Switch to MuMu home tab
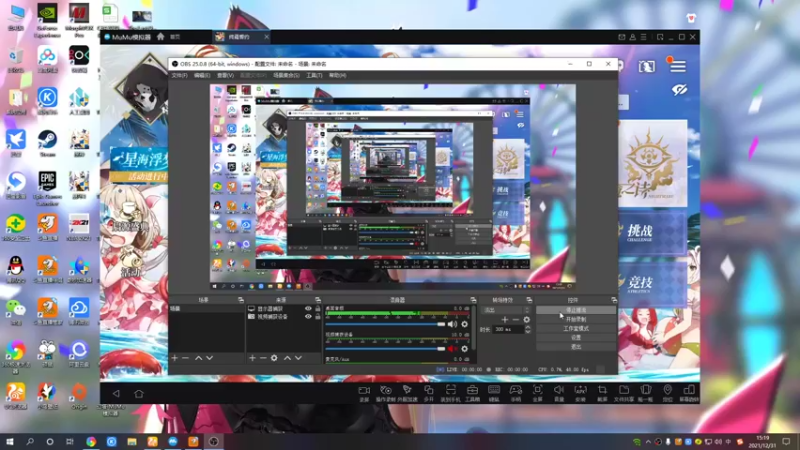 (169, 37)
